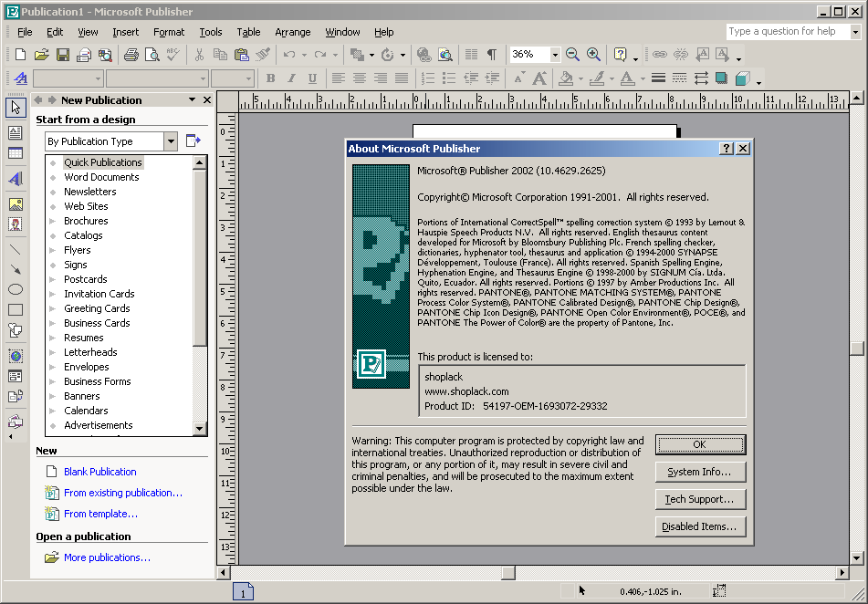868x604 pixels.
Task: Select the Picture Frame tool
Action: (x=16, y=204)
